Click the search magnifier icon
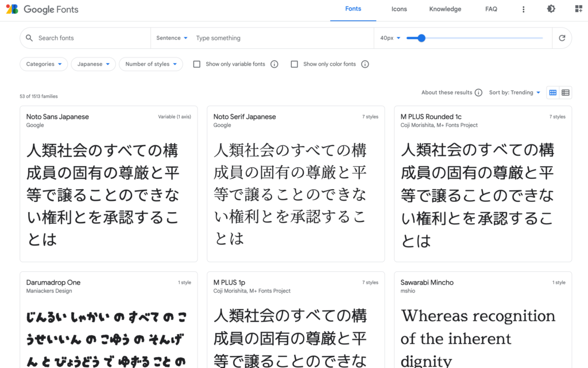This screenshot has height=368, width=588. pos(29,38)
